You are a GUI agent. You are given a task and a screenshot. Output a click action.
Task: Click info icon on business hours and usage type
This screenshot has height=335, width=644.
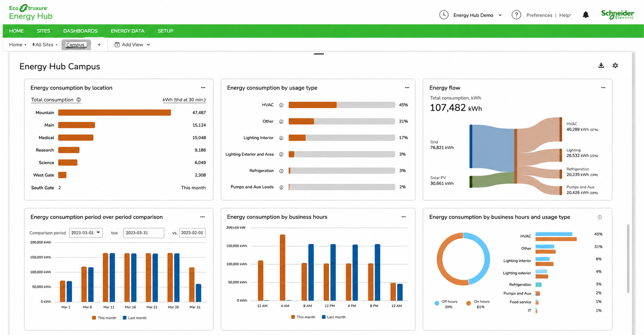click(x=600, y=217)
